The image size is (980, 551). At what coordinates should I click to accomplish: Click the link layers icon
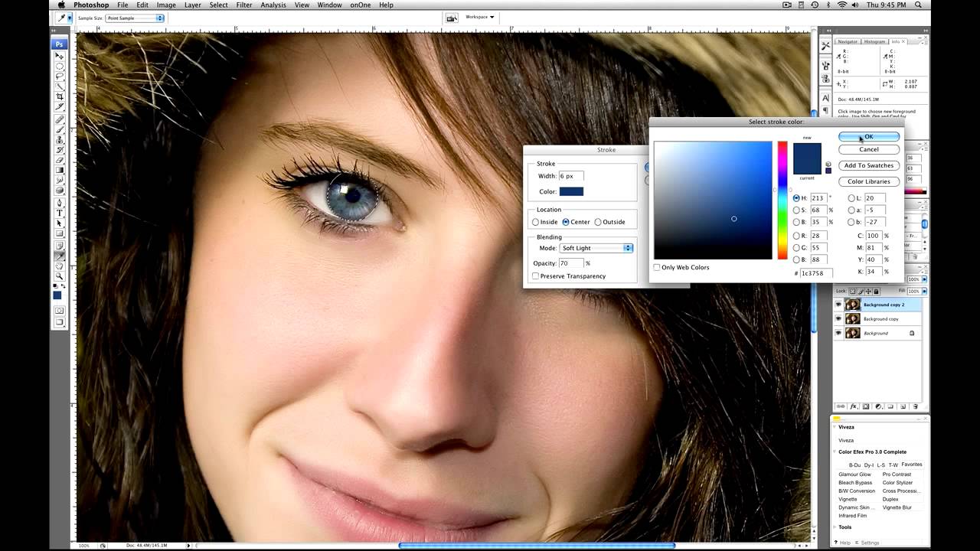point(841,406)
